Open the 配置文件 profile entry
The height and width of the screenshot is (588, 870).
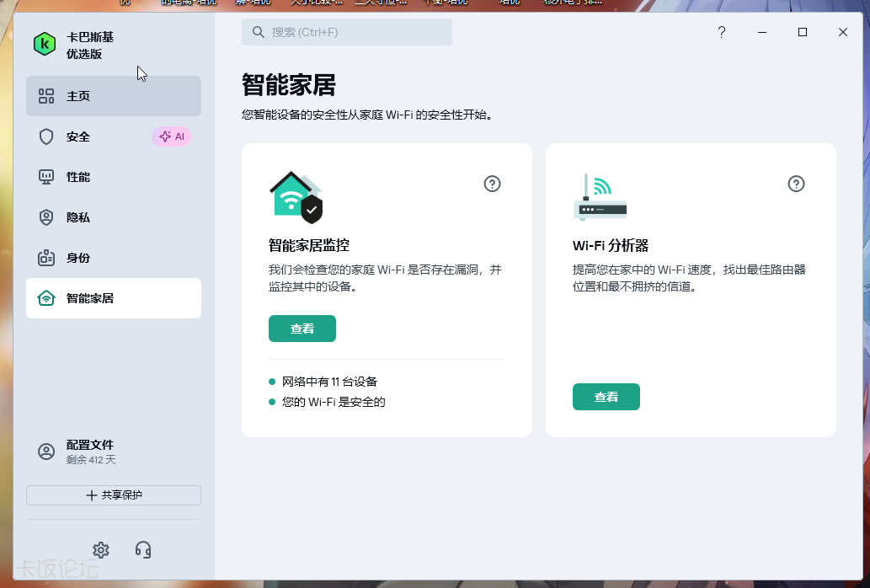[x=113, y=452]
